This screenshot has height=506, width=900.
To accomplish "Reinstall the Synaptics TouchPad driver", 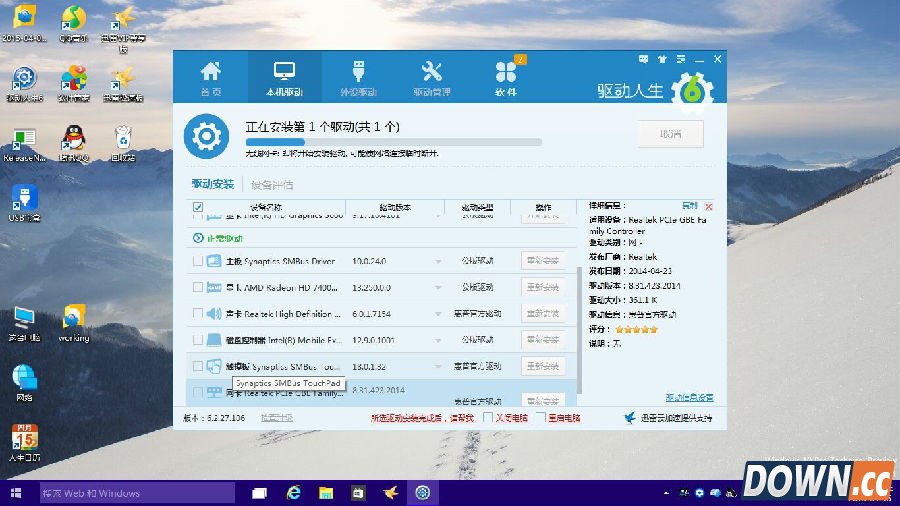I will pos(542,366).
